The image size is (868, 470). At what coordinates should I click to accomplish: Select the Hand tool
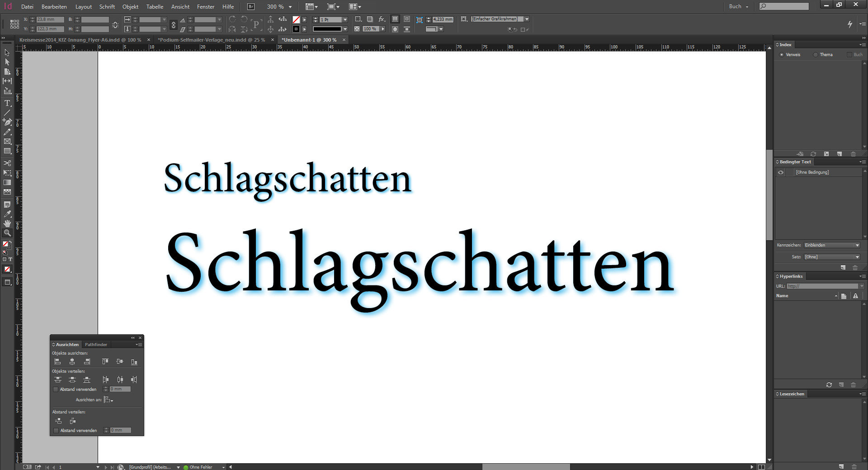(x=7, y=223)
